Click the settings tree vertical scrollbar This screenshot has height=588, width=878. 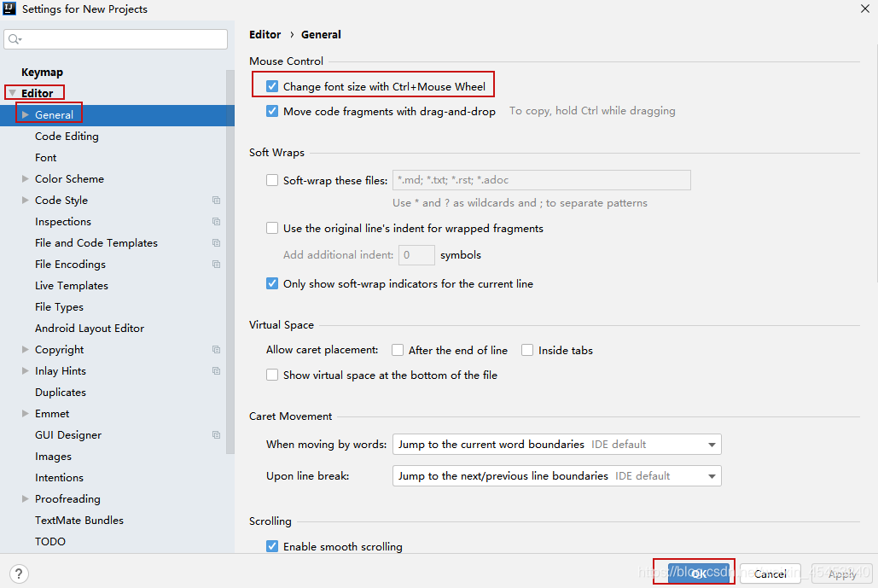point(230,262)
